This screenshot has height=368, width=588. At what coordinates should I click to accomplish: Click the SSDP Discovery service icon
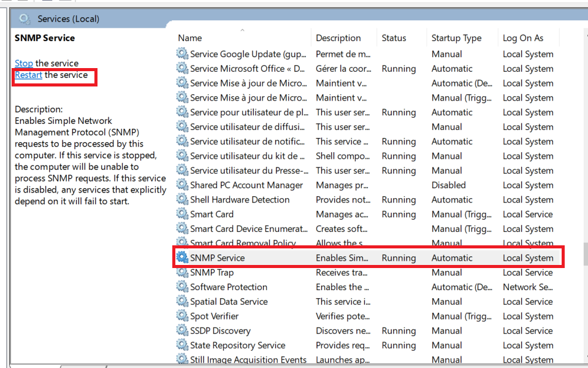point(182,331)
